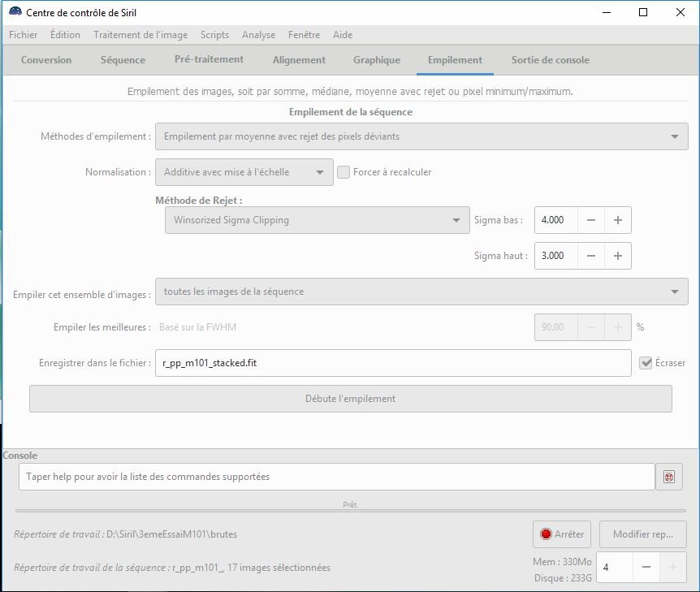The height and width of the screenshot is (592, 700).
Task: Click the thread count field showing 4
Action: click(x=615, y=567)
